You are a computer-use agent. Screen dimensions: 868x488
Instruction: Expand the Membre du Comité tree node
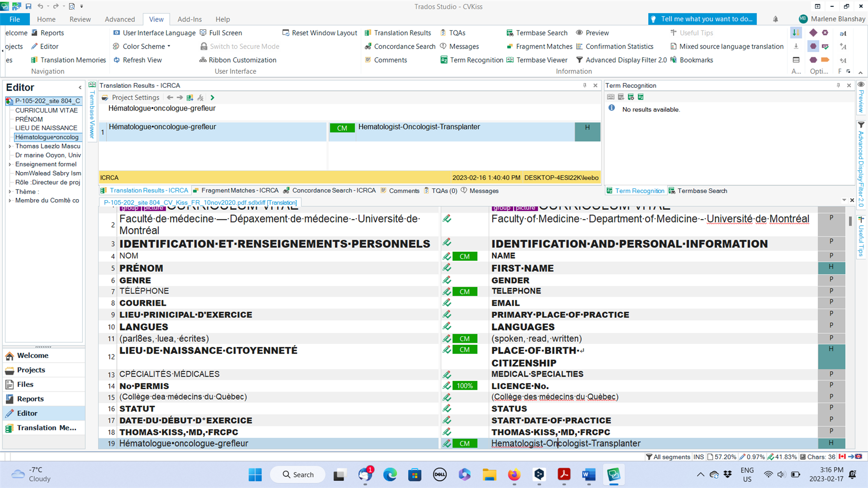tap(10, 201)
